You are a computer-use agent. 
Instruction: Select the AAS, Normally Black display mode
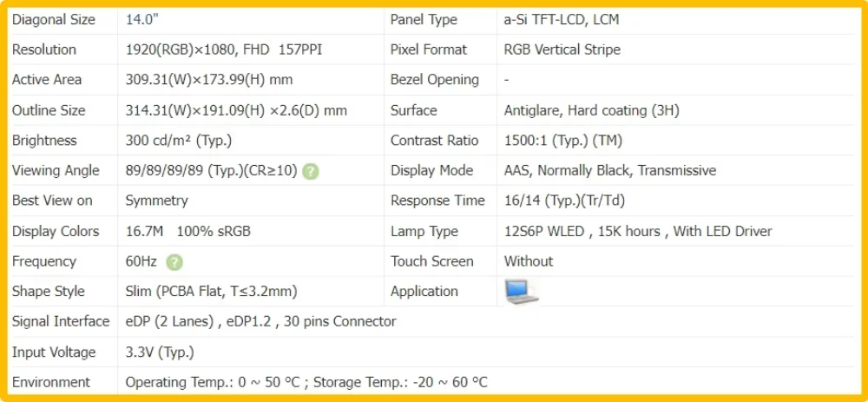609,170
